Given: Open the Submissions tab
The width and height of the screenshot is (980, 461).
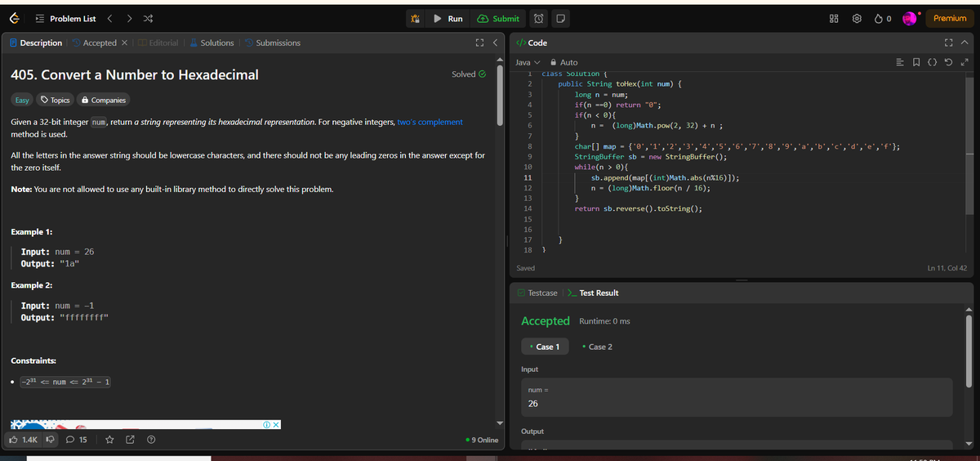Looking at the screenshot, I should tap(272, 43).
